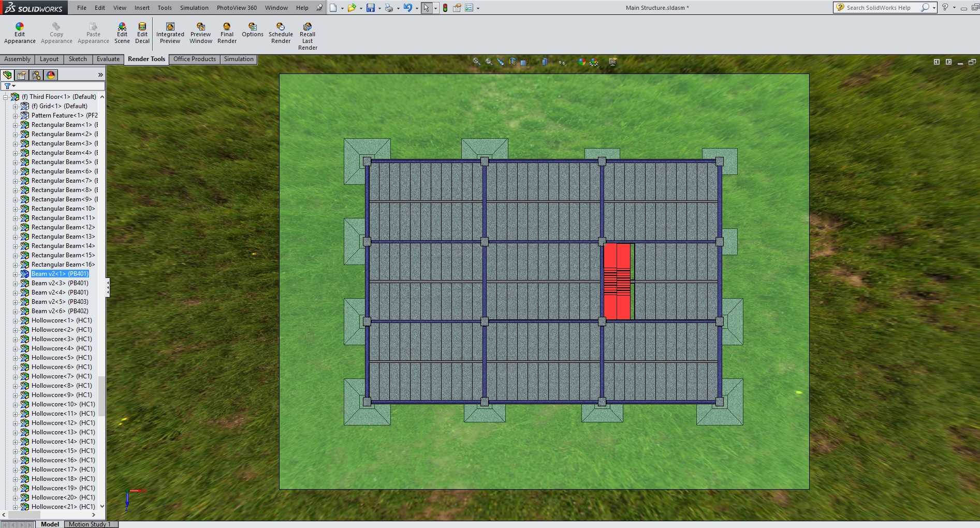
Task: Open the Undo history dropdown arrow
Action: tap(417, 8)
